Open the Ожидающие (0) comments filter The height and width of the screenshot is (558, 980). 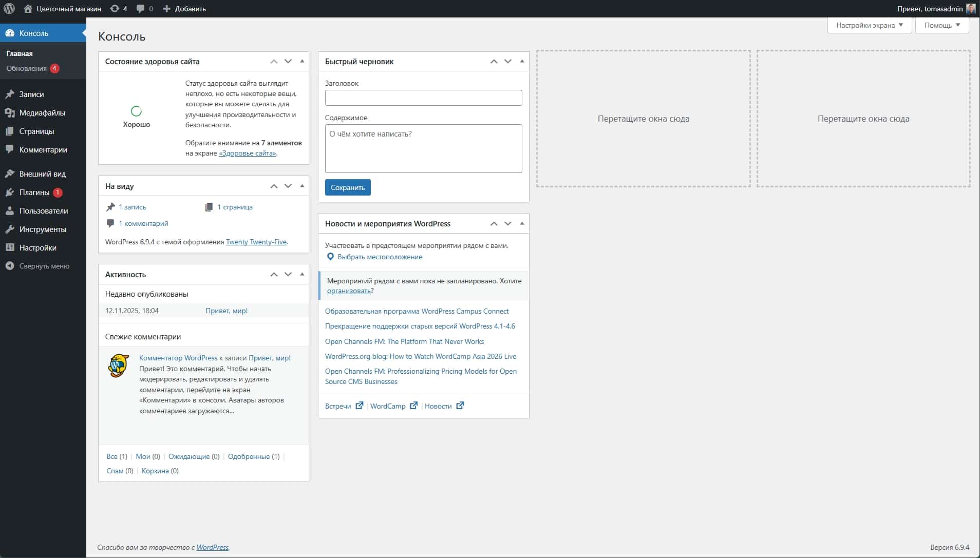pos(194,456)
